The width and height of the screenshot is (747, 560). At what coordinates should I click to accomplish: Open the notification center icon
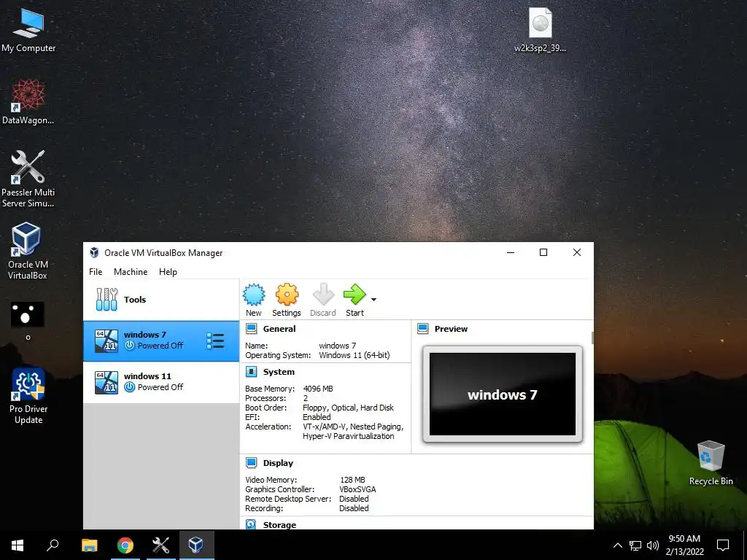pyautogui.click(x=723, y=545)
